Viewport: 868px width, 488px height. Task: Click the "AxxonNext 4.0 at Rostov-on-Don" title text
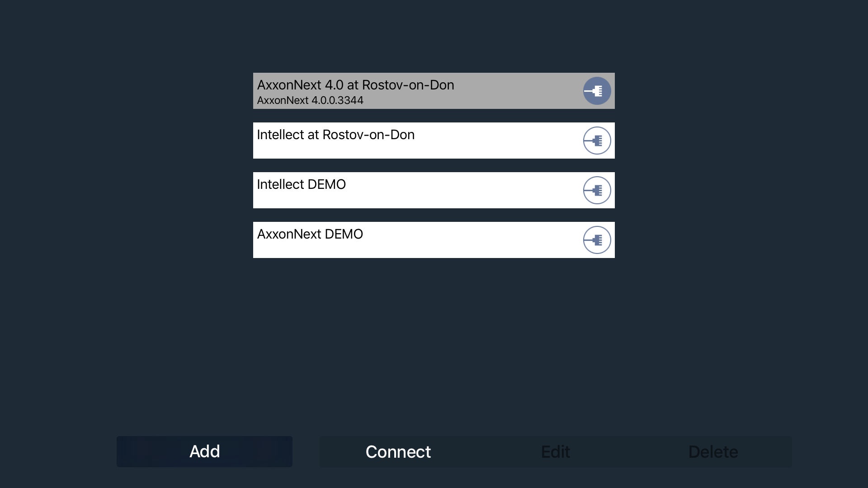pyautogui.click(x=355, y=85)
